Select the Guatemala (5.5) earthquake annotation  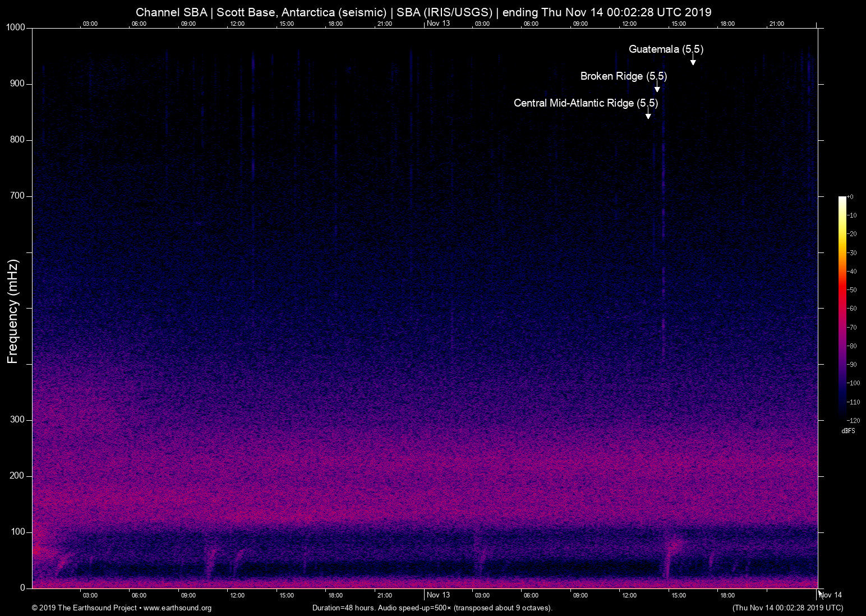point(666,49)
